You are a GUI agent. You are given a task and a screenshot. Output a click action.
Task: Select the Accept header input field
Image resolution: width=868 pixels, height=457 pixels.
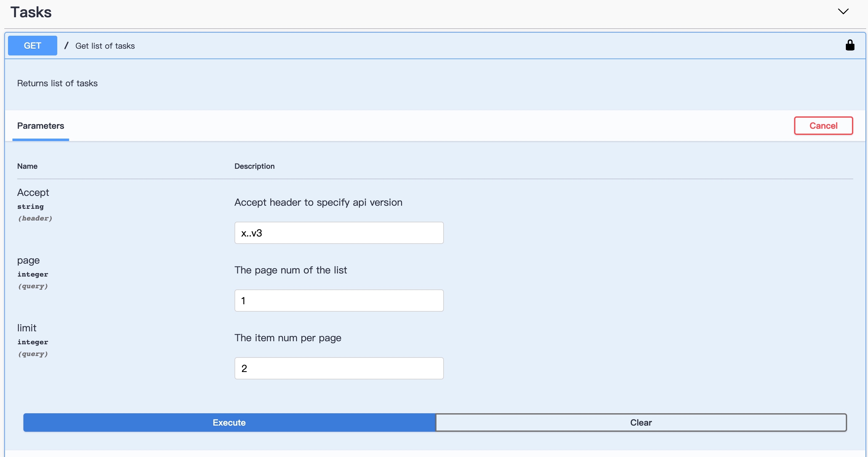coord(339,233)
